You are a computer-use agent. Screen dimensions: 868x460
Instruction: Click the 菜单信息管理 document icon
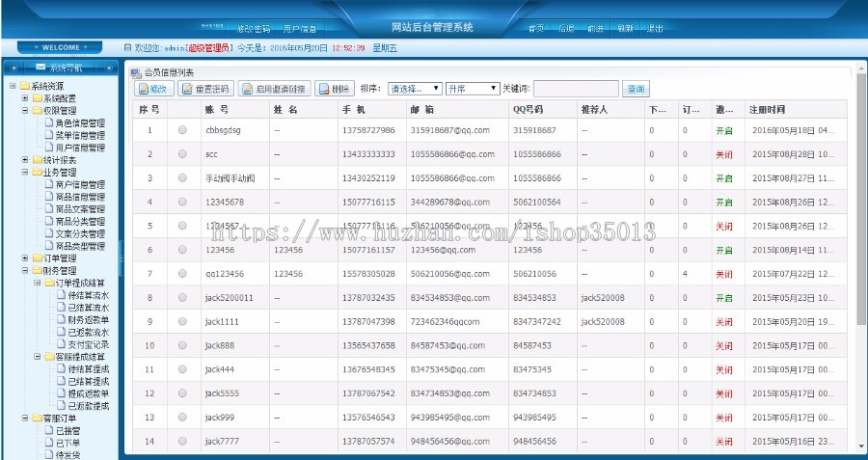pos(49,134)
